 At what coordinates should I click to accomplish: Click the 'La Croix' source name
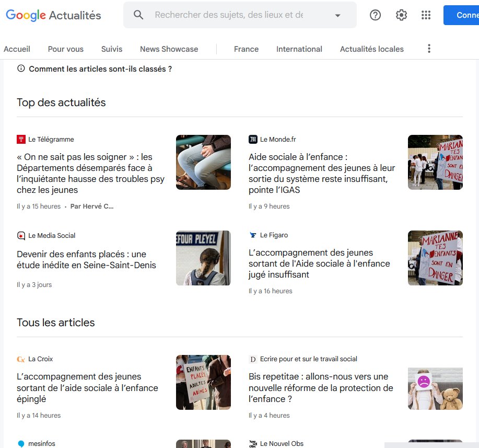point(41,359)
